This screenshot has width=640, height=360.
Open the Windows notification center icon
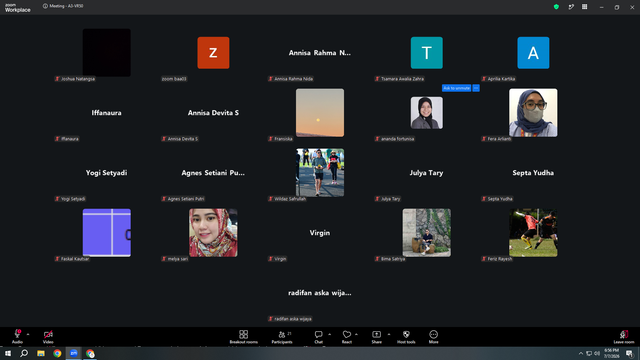629,353
